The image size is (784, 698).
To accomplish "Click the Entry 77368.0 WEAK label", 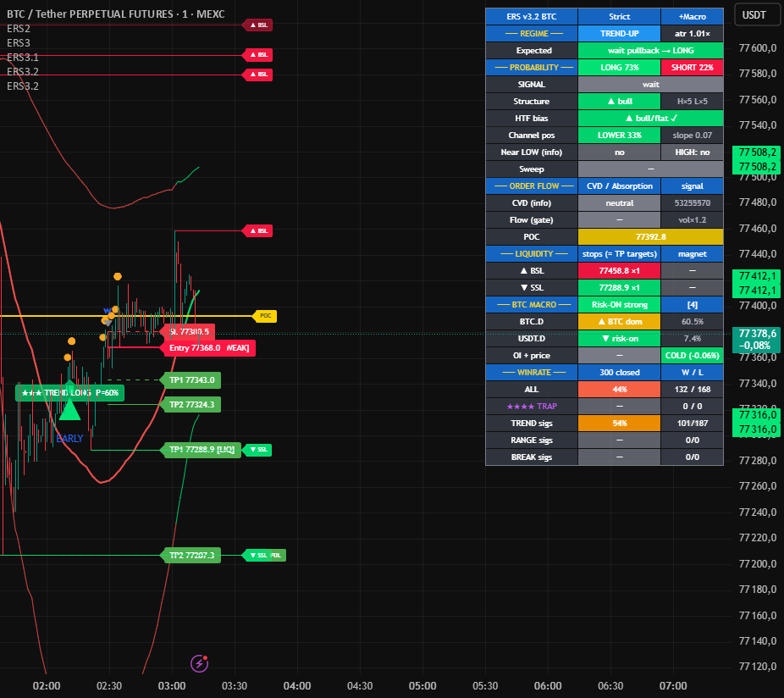I will pos(209,348).
